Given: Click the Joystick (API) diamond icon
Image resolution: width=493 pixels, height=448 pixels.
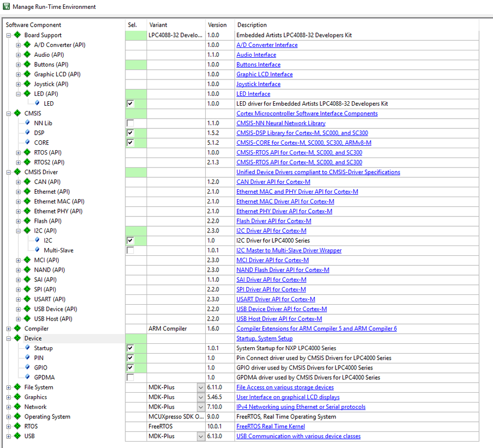Looking at the screenshot, I should click(27, 83).
